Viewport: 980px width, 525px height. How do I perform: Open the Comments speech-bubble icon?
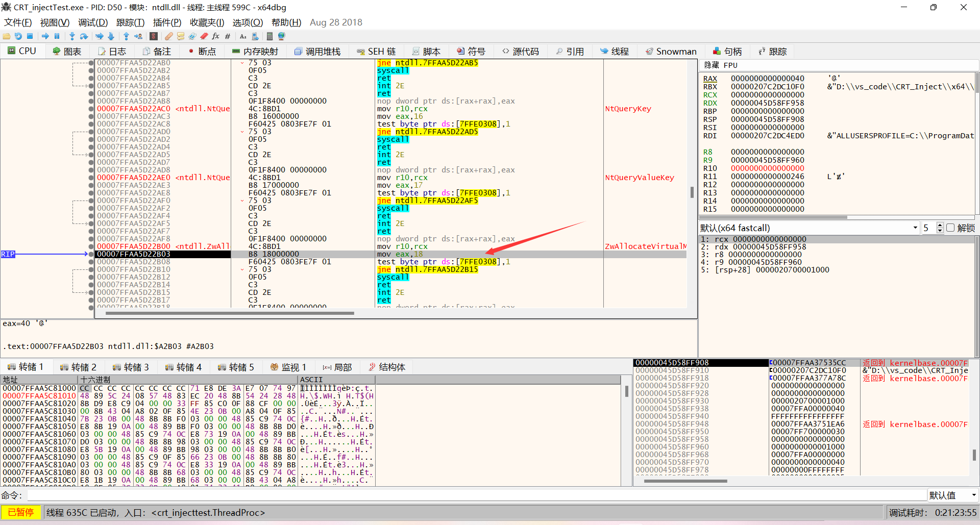click(181, 36)
